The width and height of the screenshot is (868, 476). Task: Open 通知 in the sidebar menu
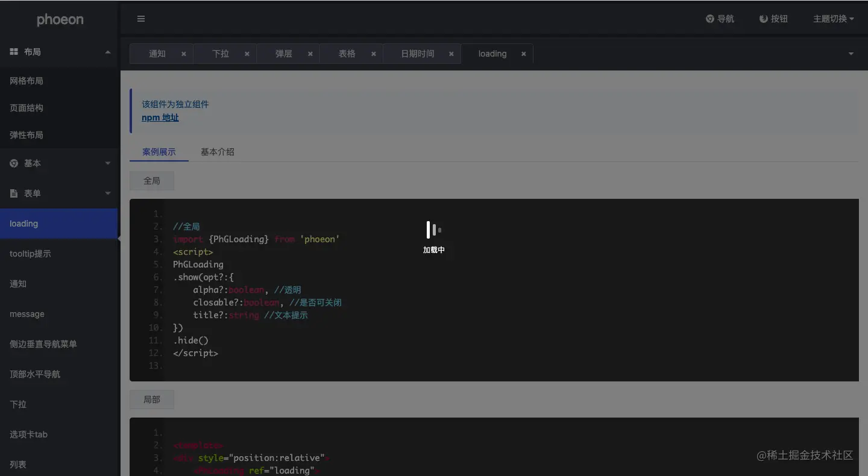59,284
